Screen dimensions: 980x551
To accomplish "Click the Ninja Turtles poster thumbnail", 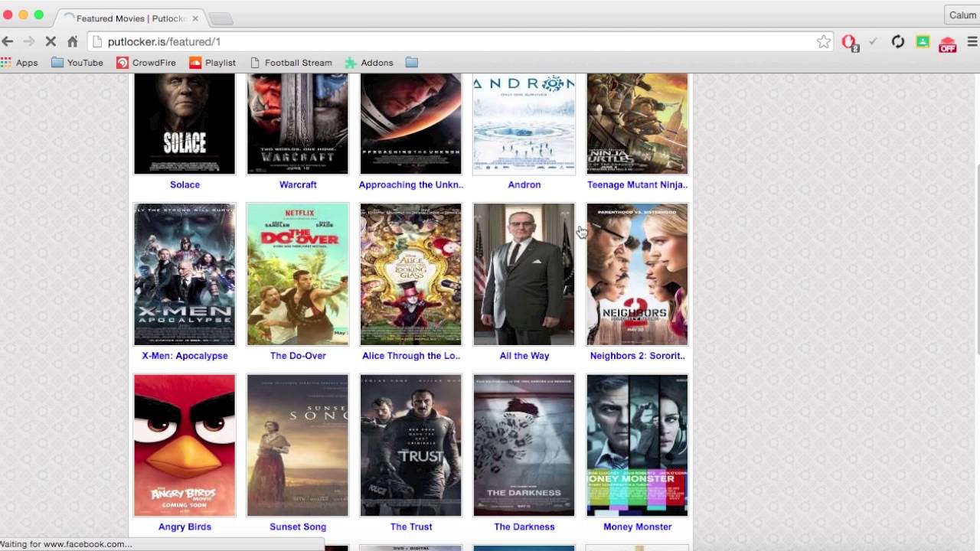I will pos(637,124).
